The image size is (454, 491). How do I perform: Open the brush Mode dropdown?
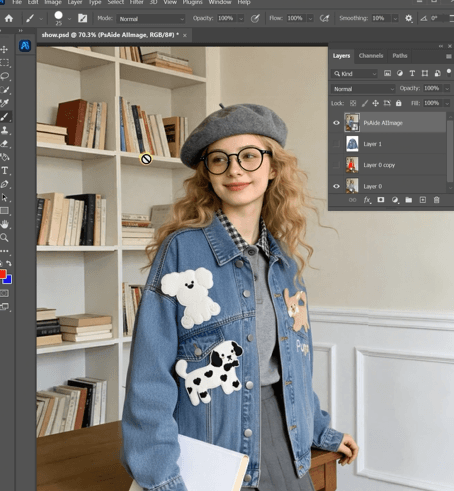click(x=151, y=19)
